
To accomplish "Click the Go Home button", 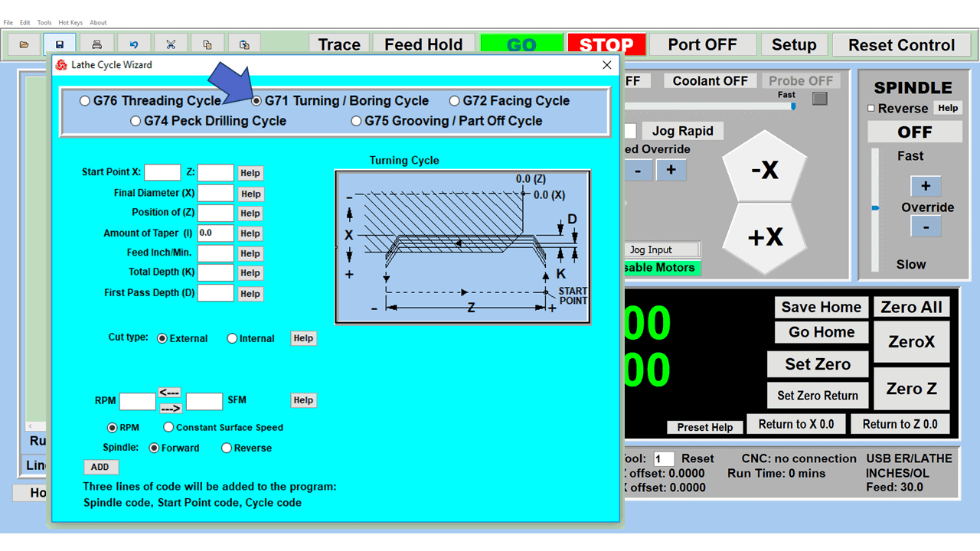I will point(822,332).
